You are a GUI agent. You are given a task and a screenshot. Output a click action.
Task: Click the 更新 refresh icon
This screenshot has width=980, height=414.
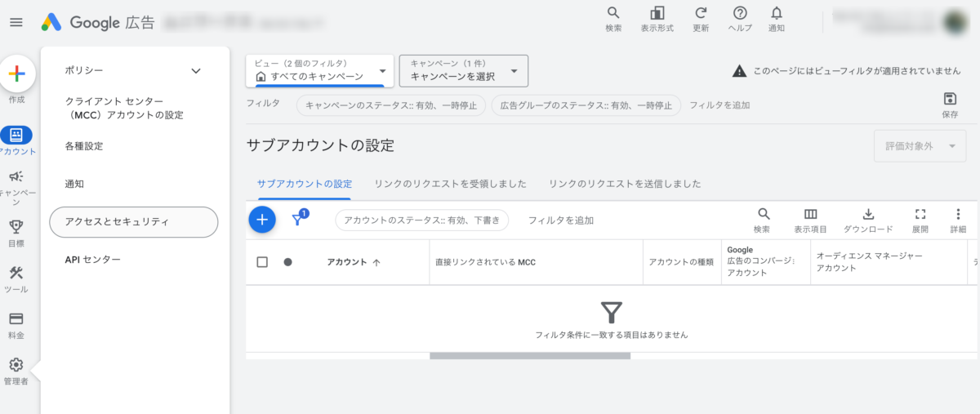tap(701, 14)
